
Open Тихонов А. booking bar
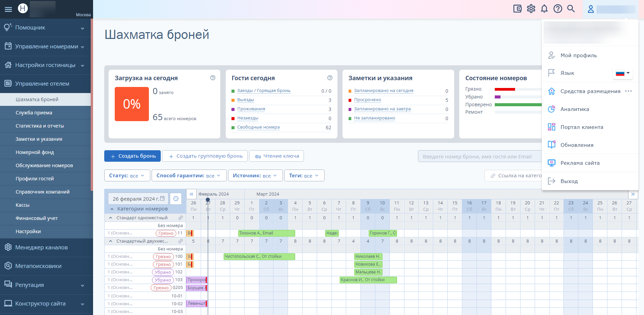tap(267, 233)
